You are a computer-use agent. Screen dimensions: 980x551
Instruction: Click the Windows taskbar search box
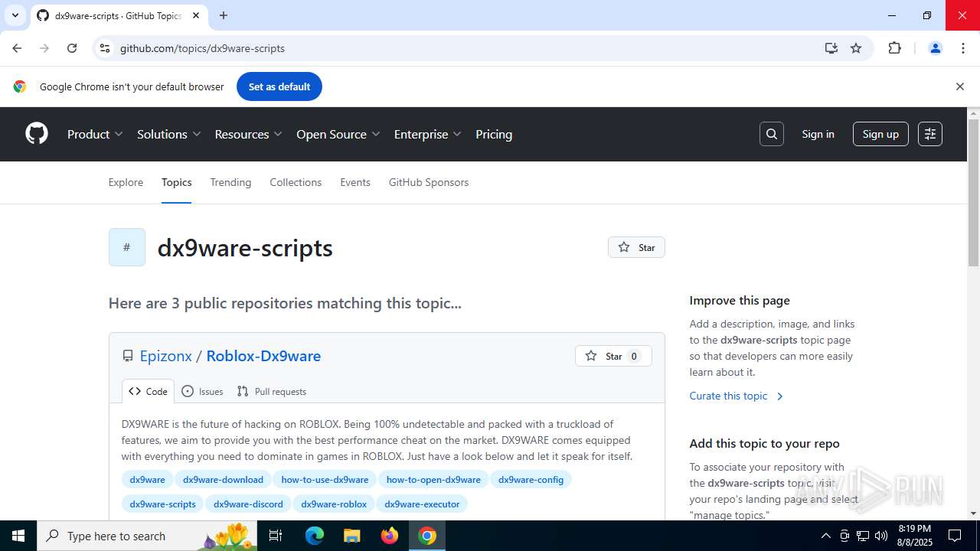pos(147,536)
